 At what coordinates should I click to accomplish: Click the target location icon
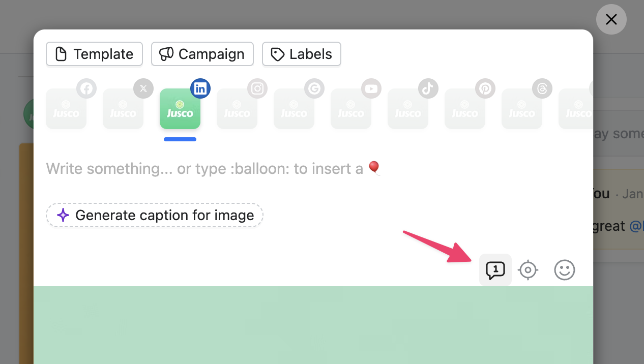528,270
